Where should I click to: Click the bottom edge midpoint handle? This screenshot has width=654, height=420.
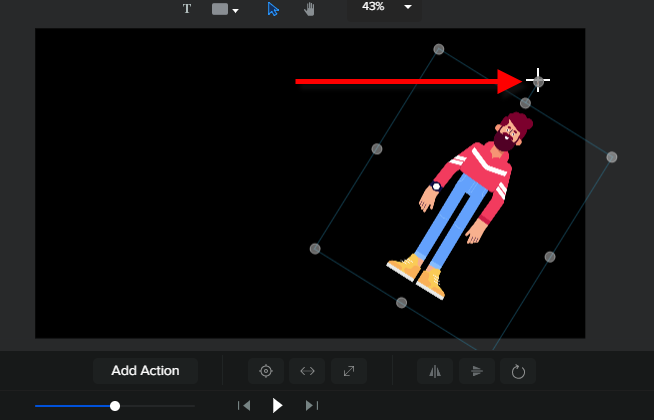(x=401, y=303)
